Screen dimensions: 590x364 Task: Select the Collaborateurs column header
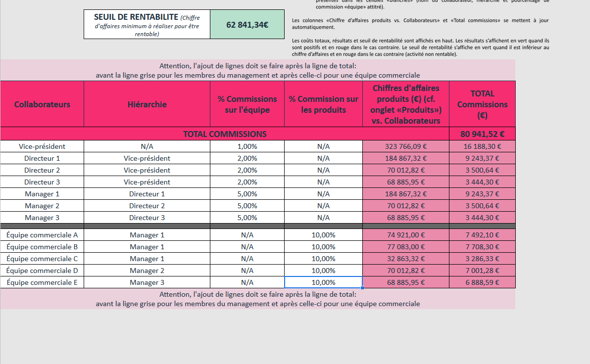42,104
